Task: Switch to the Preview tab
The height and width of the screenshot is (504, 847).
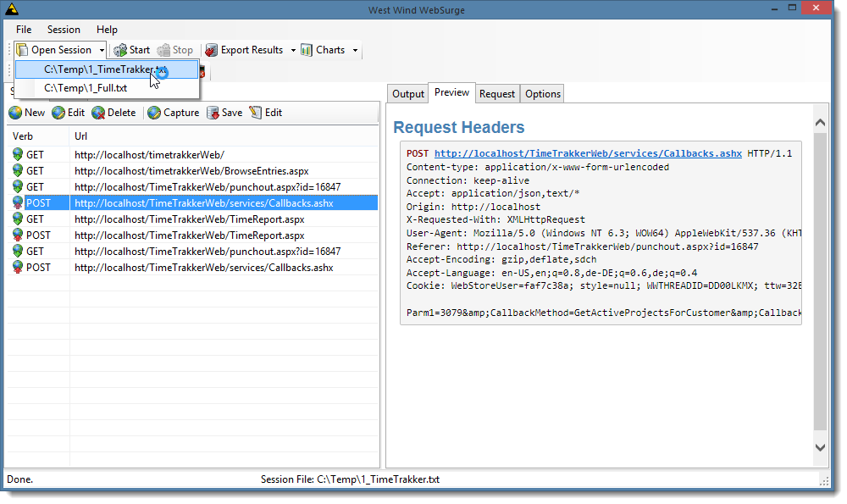Action: pos(451,92)
